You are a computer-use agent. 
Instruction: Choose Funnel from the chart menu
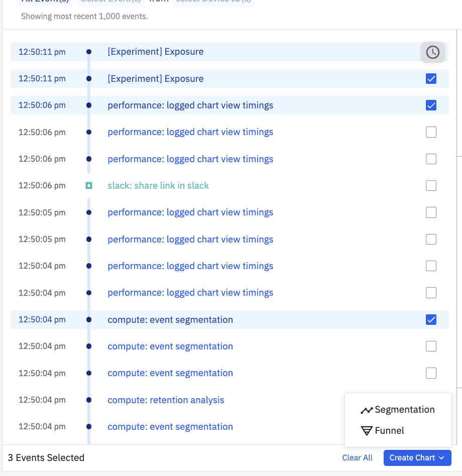[x=389, y=431]
